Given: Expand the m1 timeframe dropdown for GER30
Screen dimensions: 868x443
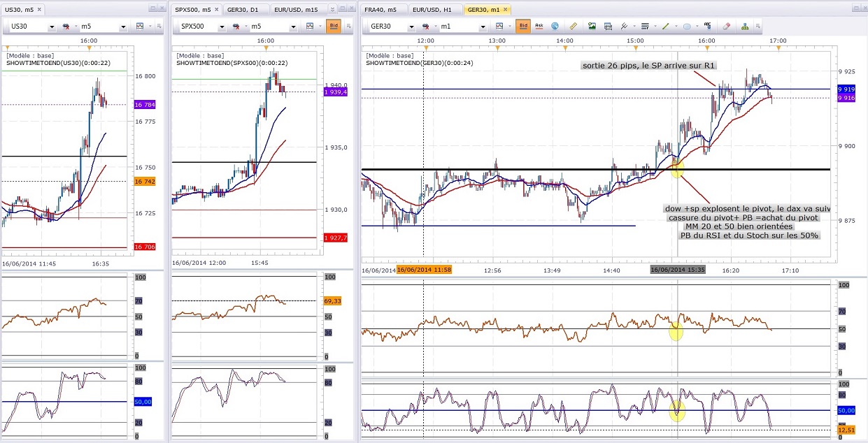Looking at the screenshot, I should click(483, 27).
